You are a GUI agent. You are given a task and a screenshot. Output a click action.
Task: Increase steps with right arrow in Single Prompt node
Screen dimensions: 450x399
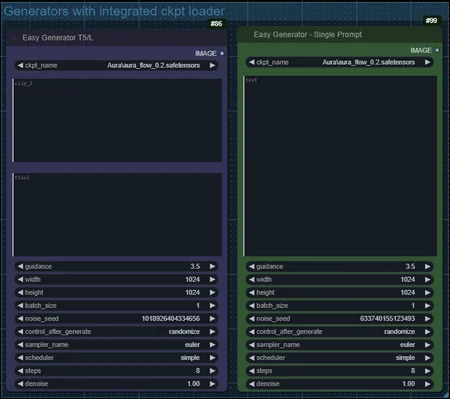tap(428, 371)
